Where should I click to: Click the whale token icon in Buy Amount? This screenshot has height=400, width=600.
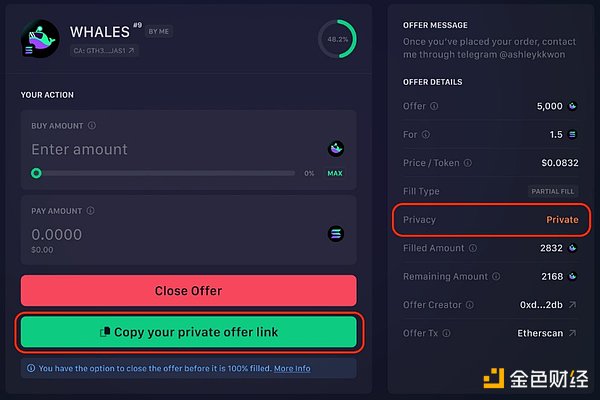pos(336,149)
